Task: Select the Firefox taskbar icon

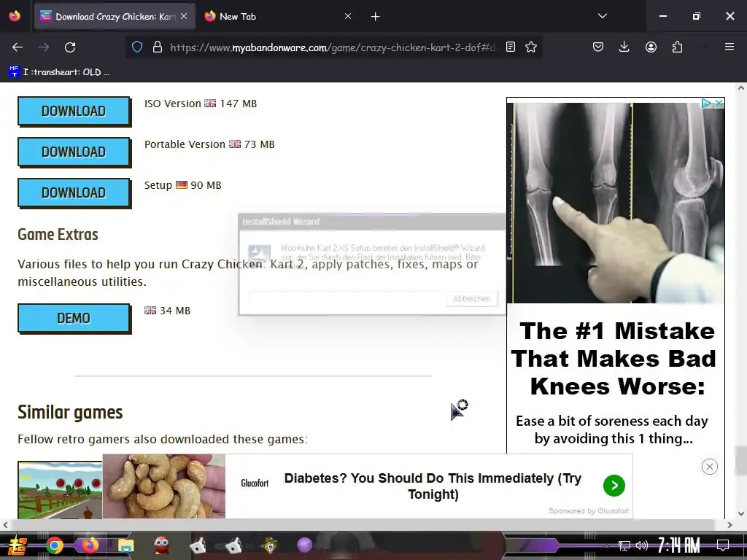Action: pos(90,545)
